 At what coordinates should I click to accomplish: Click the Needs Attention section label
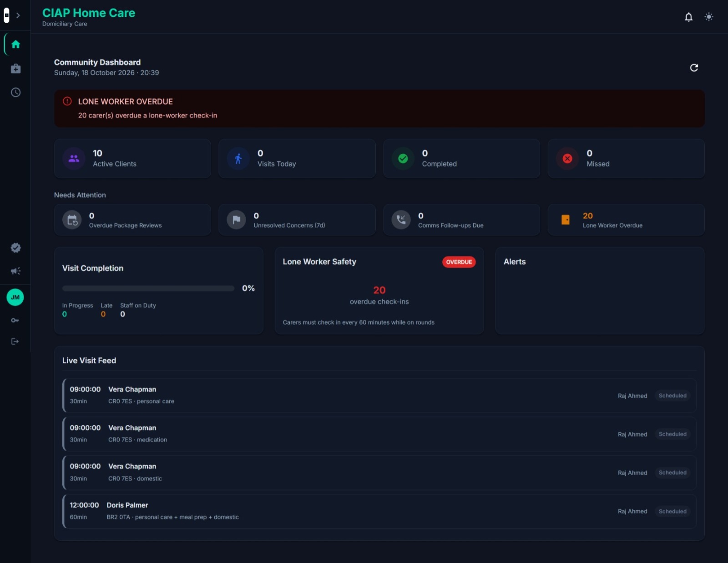coord(80,195)
